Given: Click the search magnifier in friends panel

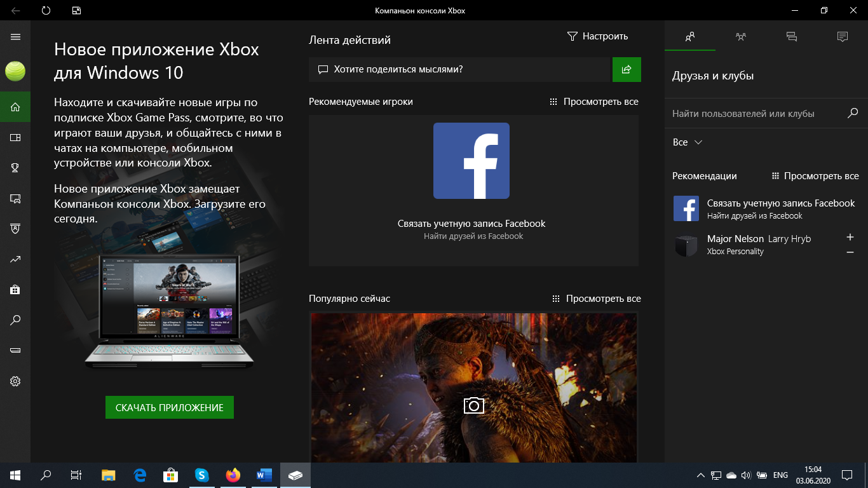Looking at the screenshot, I should click(x=853, y=114).
